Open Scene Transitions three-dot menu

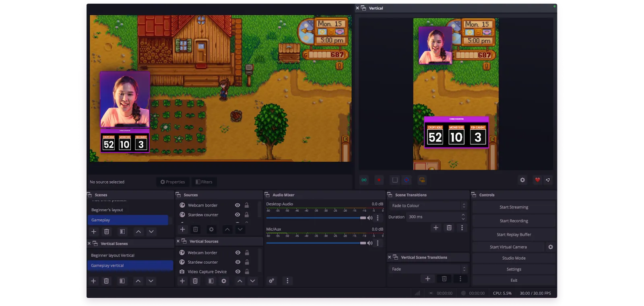pos(462,228)
